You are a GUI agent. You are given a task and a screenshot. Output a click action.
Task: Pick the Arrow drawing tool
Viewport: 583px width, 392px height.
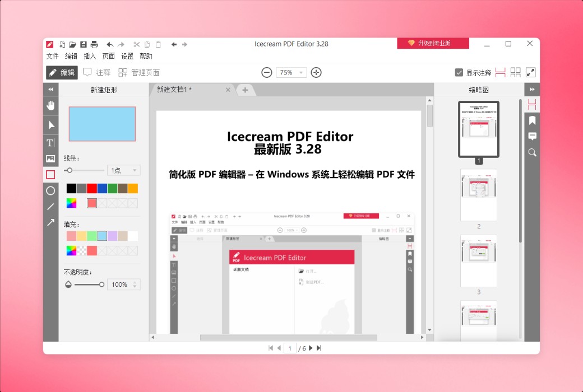click(50, 222)
